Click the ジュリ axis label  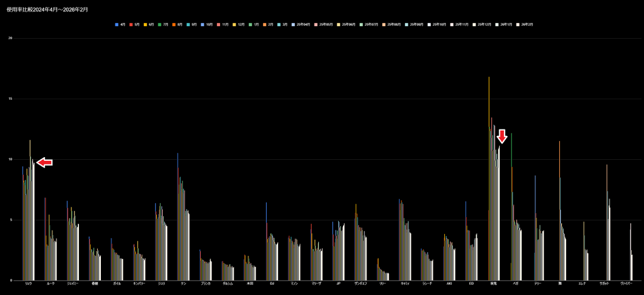tap(161, 283)
